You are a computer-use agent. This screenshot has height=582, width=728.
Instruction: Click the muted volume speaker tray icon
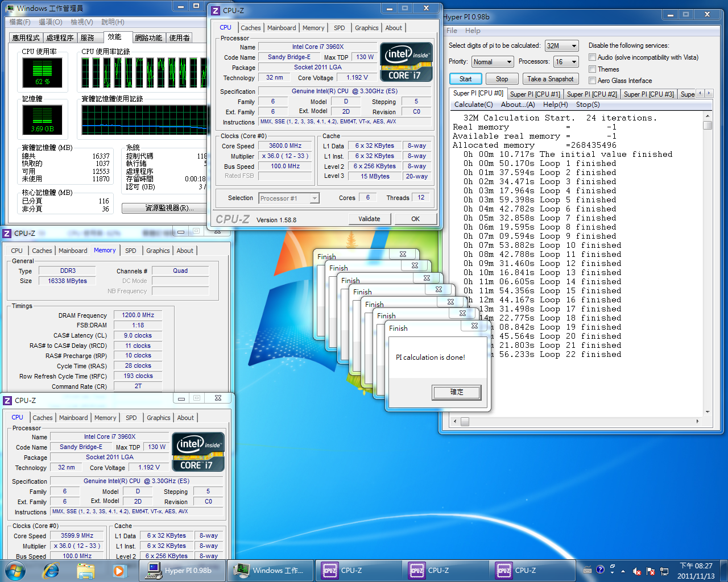pyautogui.click(x=637, y=571)
